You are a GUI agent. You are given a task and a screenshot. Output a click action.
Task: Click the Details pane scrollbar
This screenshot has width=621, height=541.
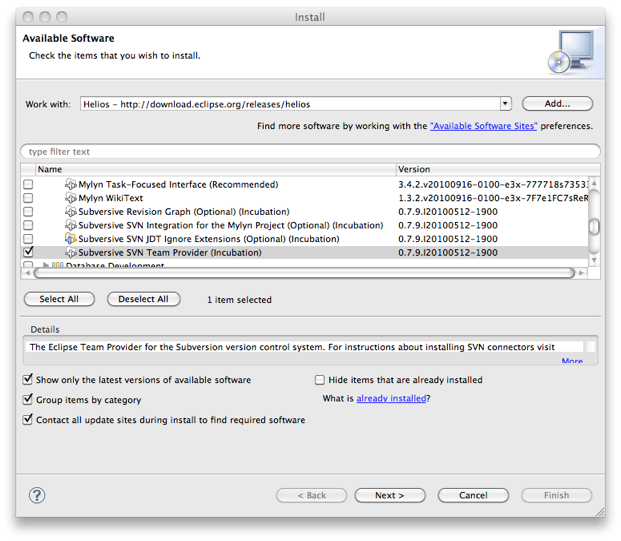tap(591, 347)
